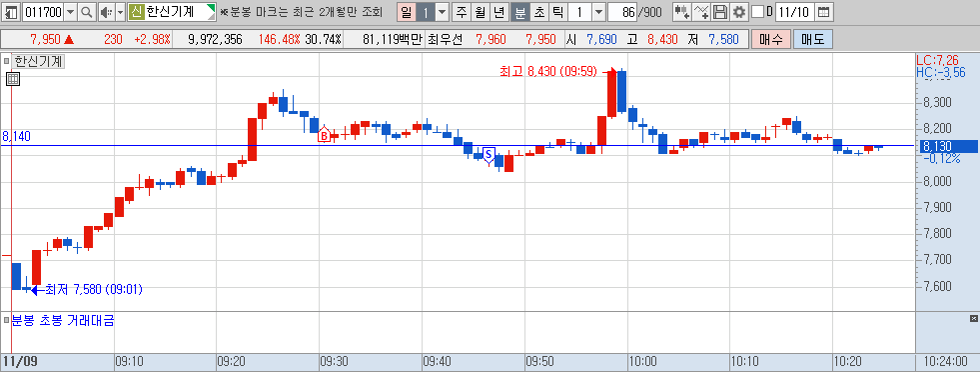The image size is (980, 372).
Task: Open the calendar date picker icon
Action: coord(824,11)
